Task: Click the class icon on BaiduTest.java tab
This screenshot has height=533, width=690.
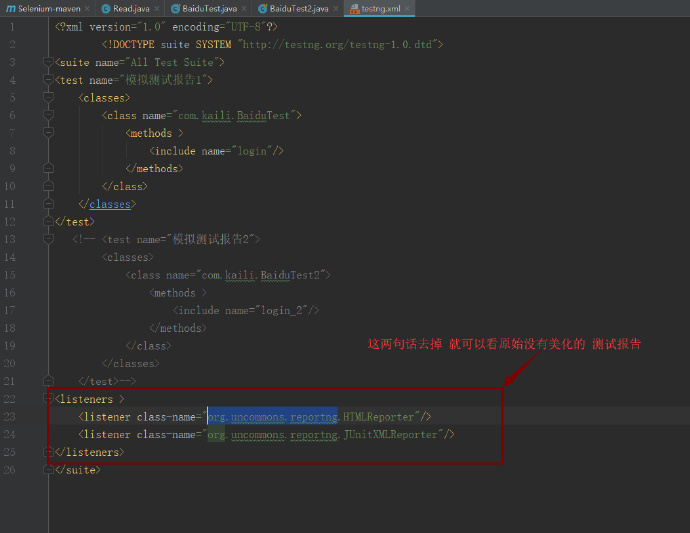Action: (175, 8)
